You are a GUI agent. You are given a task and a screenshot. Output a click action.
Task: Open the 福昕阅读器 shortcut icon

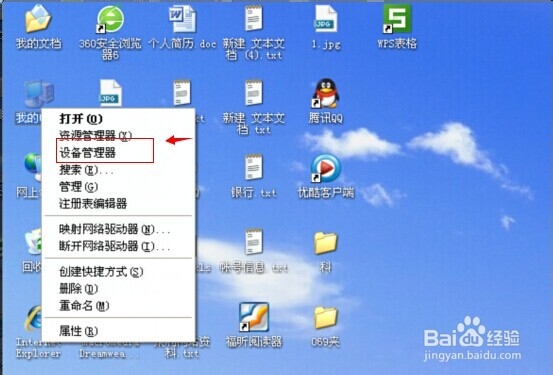(x=254, y=317)
